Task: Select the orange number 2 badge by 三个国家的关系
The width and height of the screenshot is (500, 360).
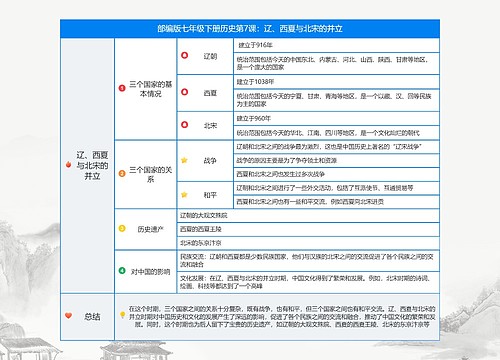Action: (122, 173)
